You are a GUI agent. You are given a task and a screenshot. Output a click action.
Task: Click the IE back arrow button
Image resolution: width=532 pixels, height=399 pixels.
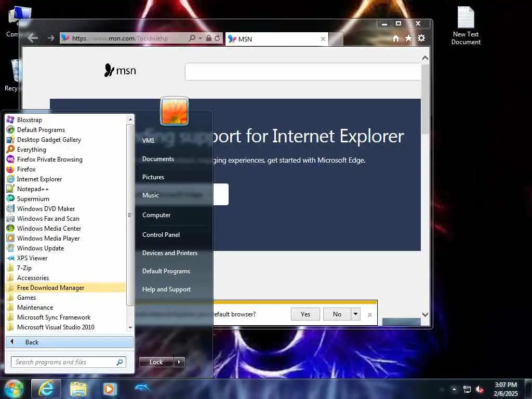point(33,37)
